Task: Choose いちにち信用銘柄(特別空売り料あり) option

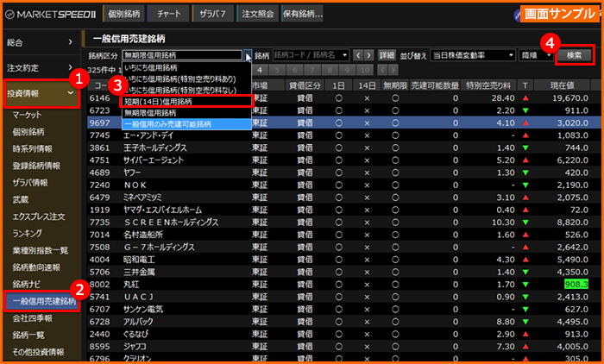Action: pyautogui.click(x=187, y=79)
